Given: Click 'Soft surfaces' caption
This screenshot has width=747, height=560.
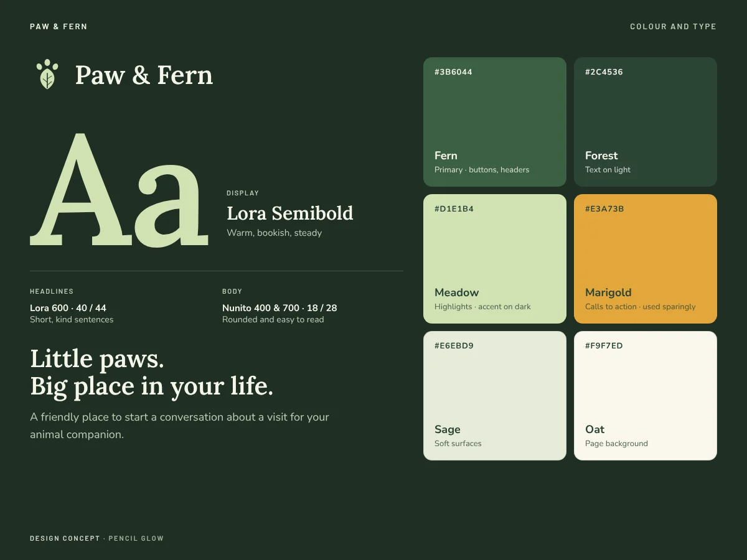Looking at the screenshot, I should [x=458, y=444].
